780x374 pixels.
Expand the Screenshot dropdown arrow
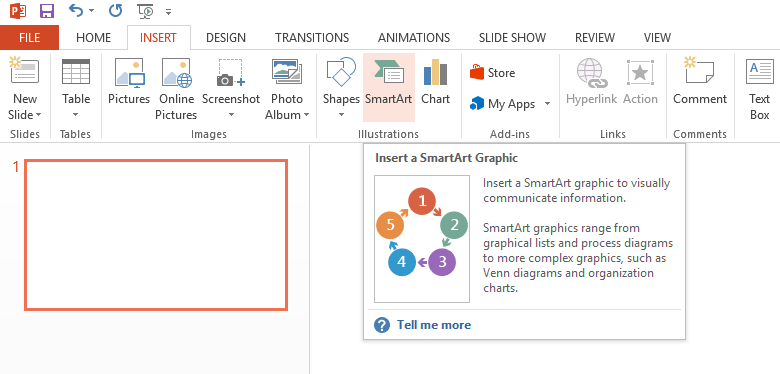tap(231, 115)
